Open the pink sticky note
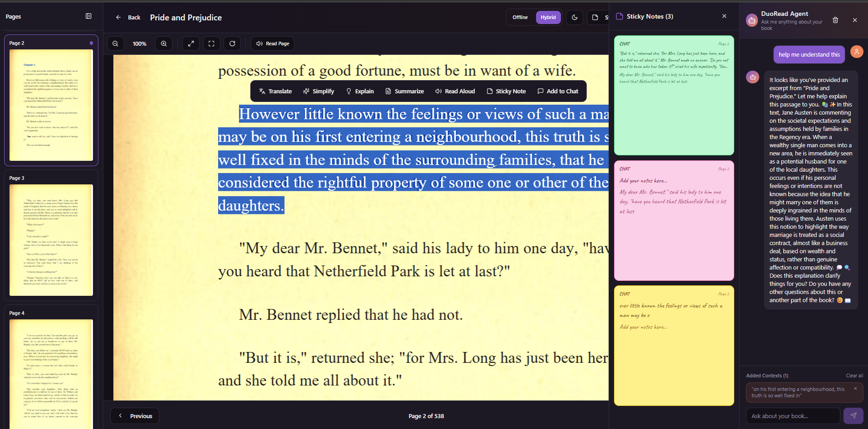This screenshot has height=429, width=868. tap(674, 221)
